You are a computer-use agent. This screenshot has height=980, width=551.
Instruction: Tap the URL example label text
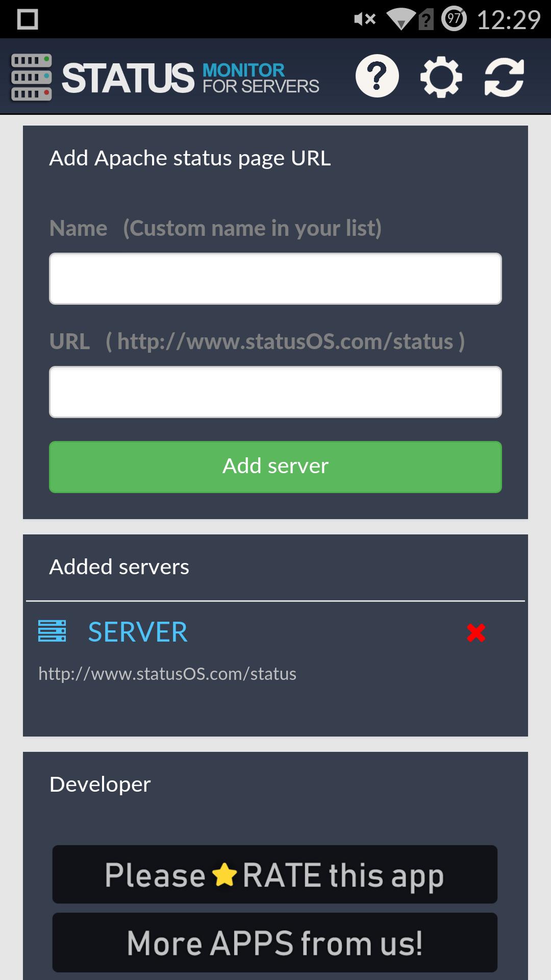[x=257, y=341]
